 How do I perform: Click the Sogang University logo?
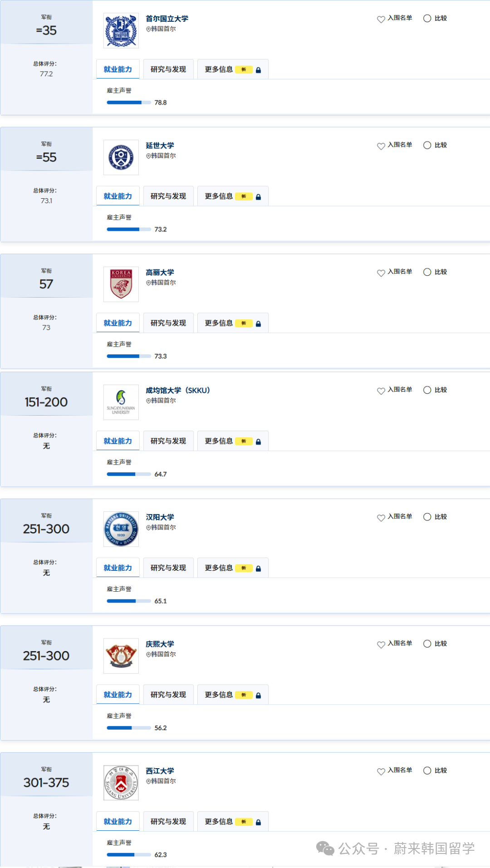[x=121, y=783]
